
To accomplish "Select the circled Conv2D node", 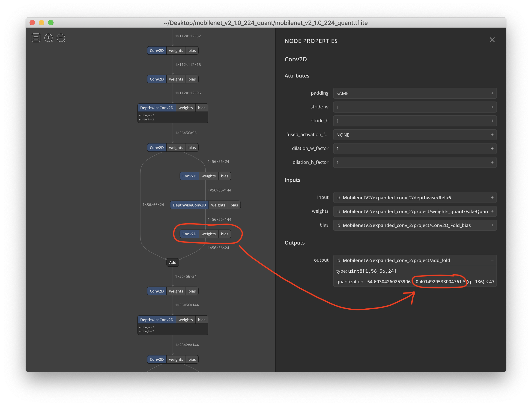I will coord(189,234).
